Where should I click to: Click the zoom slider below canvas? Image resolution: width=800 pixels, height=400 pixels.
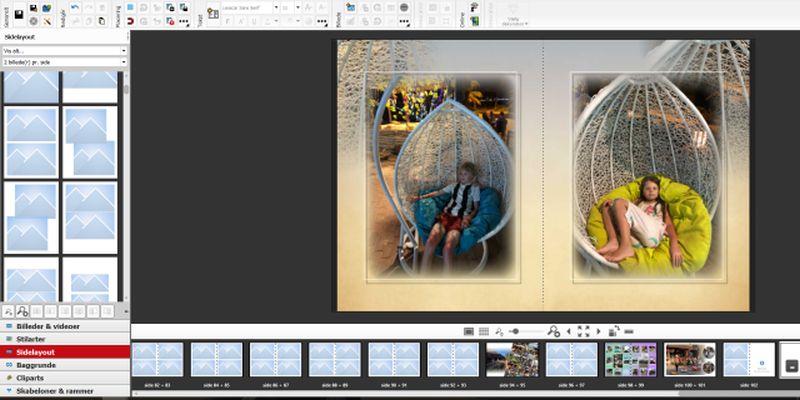coord(525,331)
